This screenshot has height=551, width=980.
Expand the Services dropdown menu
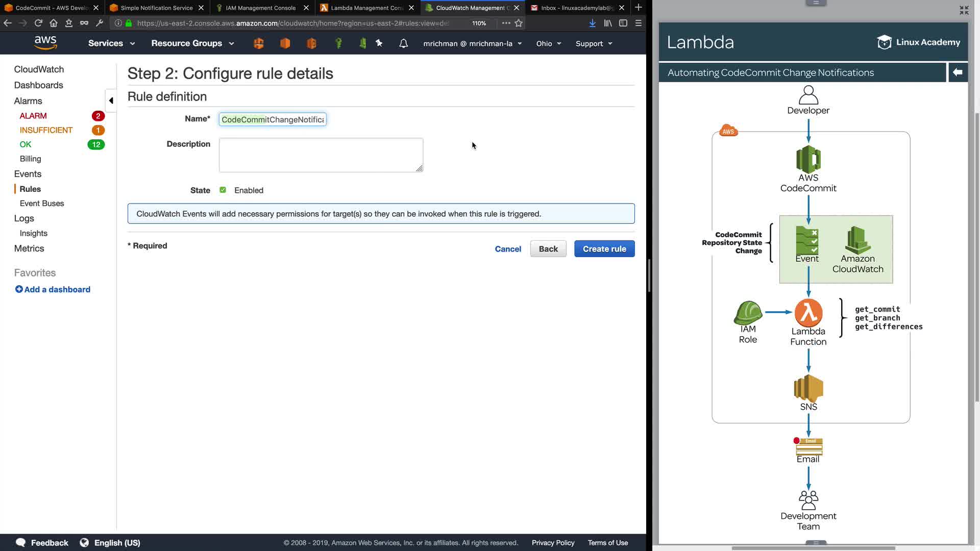pos(111,43)
